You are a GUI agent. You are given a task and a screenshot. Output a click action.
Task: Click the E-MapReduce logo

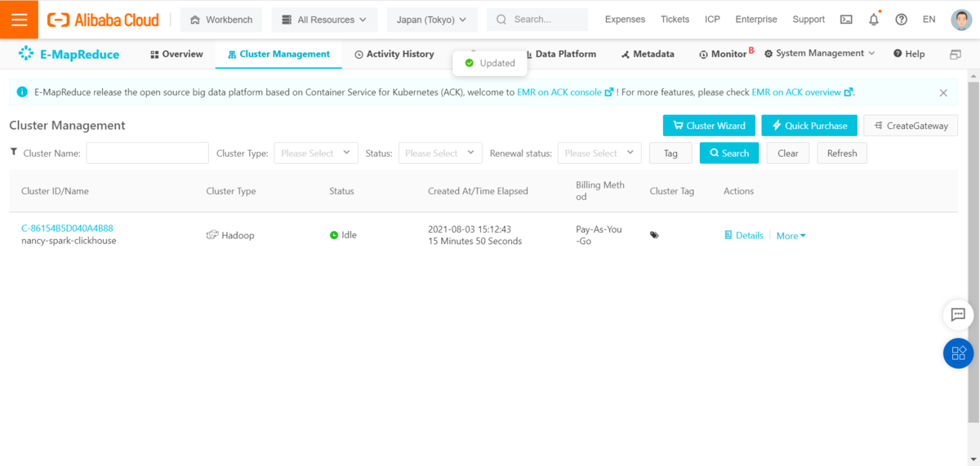coord(69,54)
